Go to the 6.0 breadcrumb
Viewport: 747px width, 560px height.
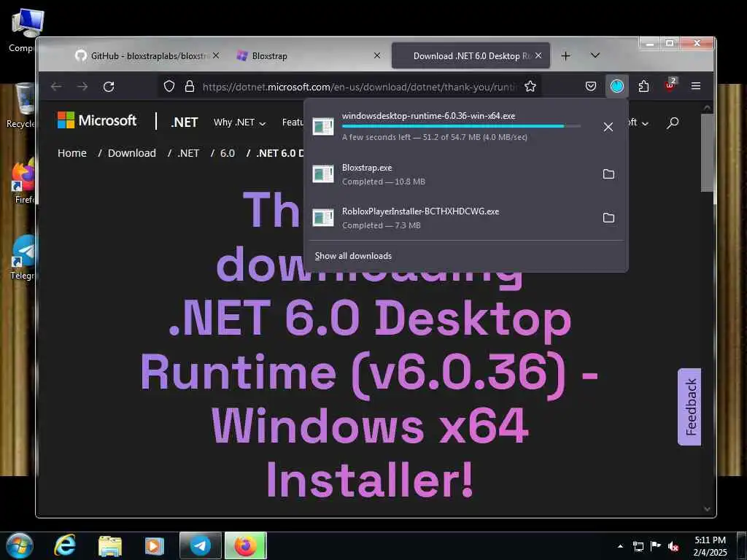(x=228, y=153)
